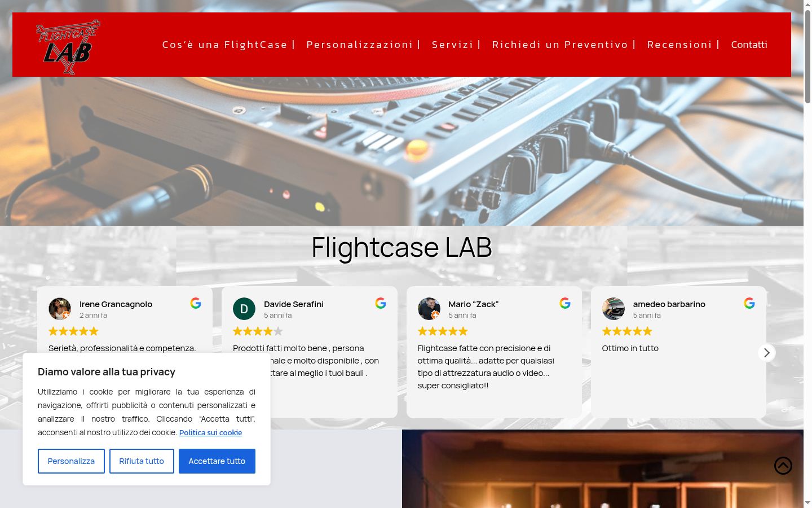Click the scrollbar up arrow
The height and width of the screenshot is (508, 812).
(807, 5)
